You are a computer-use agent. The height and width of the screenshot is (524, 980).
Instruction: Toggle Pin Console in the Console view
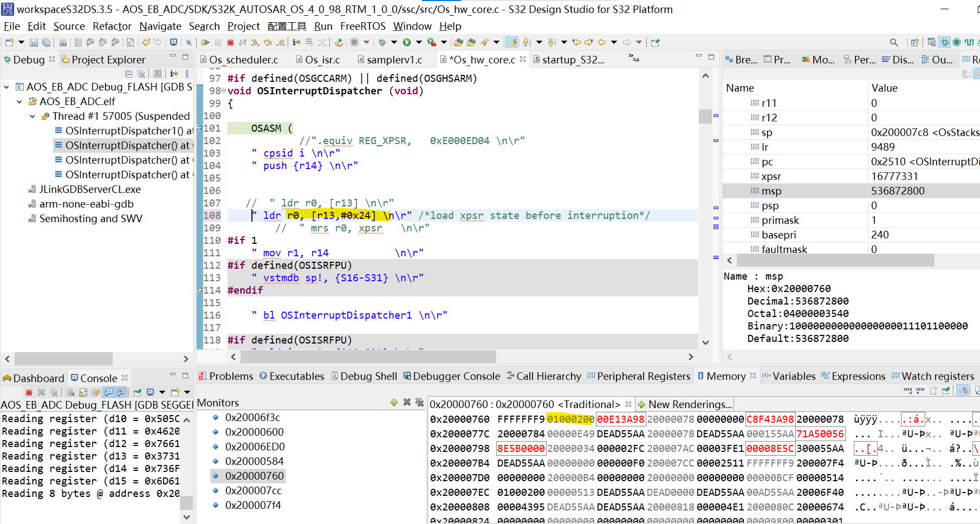tap(137, 392)
